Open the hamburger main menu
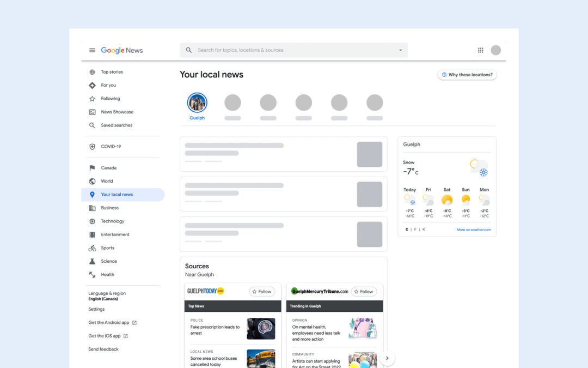This screenshot has width=588, height=368. (92, 50)
